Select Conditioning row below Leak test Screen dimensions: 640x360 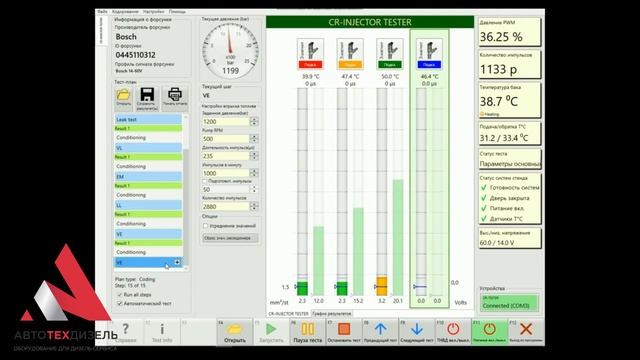click(x=148, y=138)
